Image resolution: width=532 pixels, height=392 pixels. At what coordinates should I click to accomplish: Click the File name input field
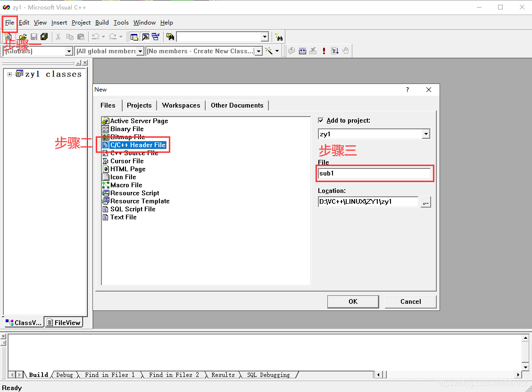(x=374, y=174)
